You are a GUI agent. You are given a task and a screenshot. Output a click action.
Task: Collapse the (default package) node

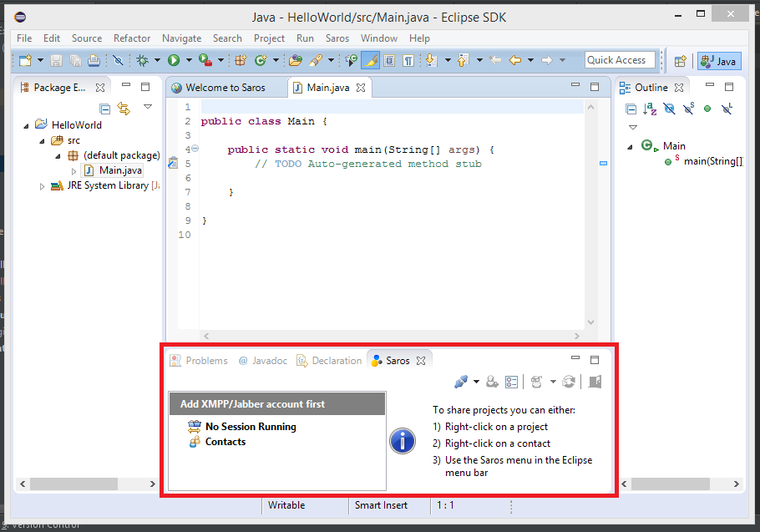click(58, 156)
